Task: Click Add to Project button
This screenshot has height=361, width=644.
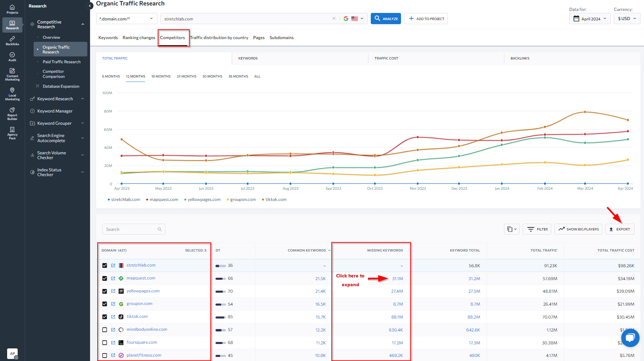Action: pos(426,19)
